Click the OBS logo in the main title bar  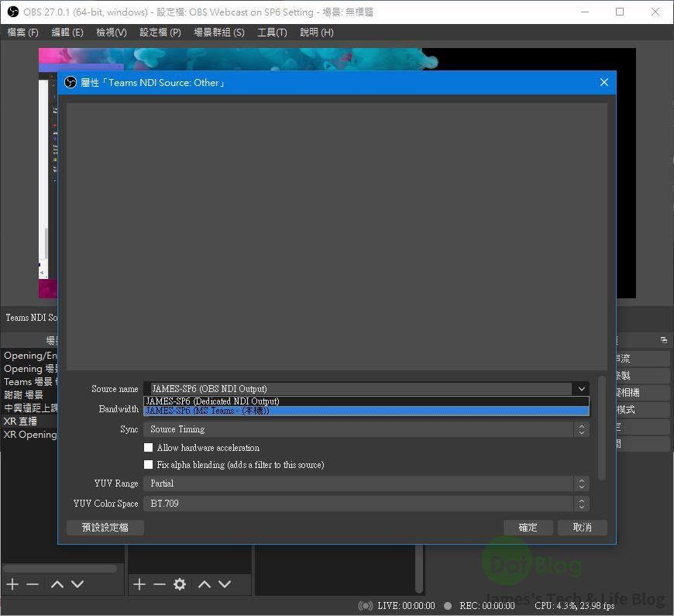pos(13,12)
